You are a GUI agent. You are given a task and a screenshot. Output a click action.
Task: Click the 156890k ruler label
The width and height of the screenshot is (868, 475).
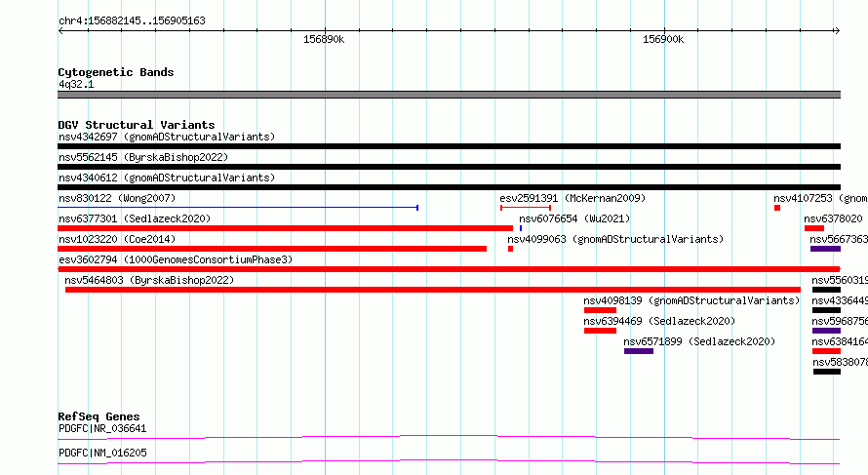pos(324,39)
